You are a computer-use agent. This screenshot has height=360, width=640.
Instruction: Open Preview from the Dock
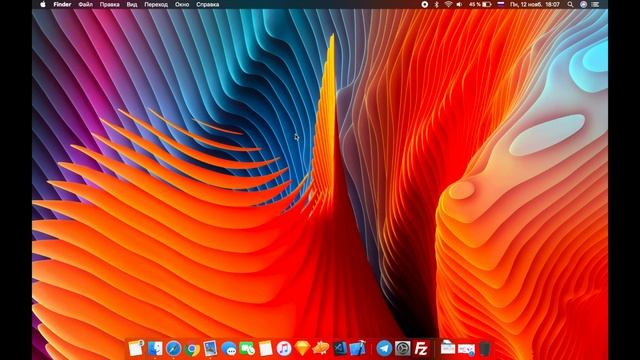(x=210, y=349)
